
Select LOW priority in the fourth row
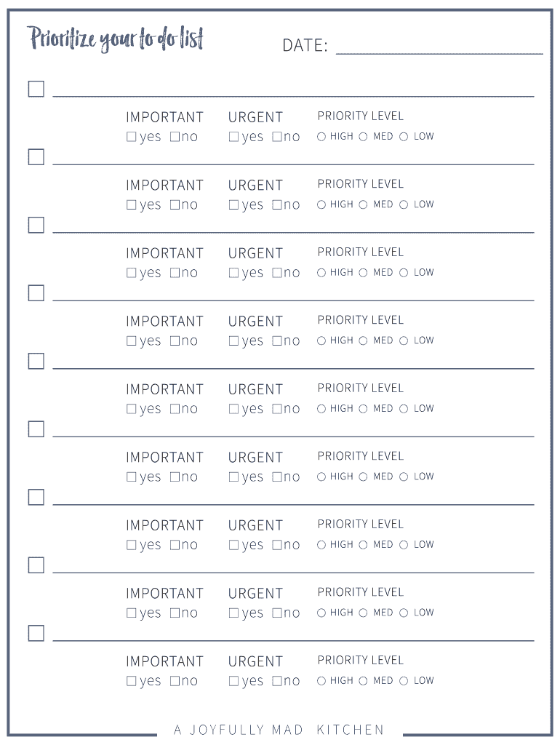[x=404, y=340]
